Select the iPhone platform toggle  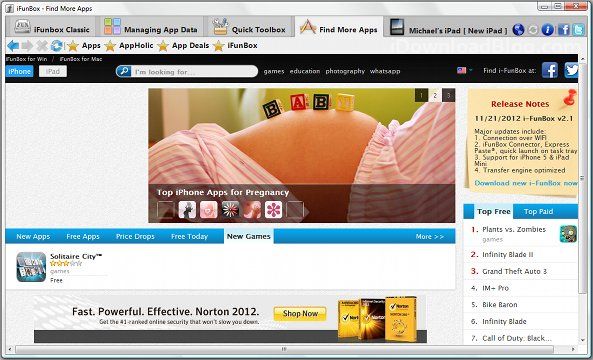[x=19, y=71]
